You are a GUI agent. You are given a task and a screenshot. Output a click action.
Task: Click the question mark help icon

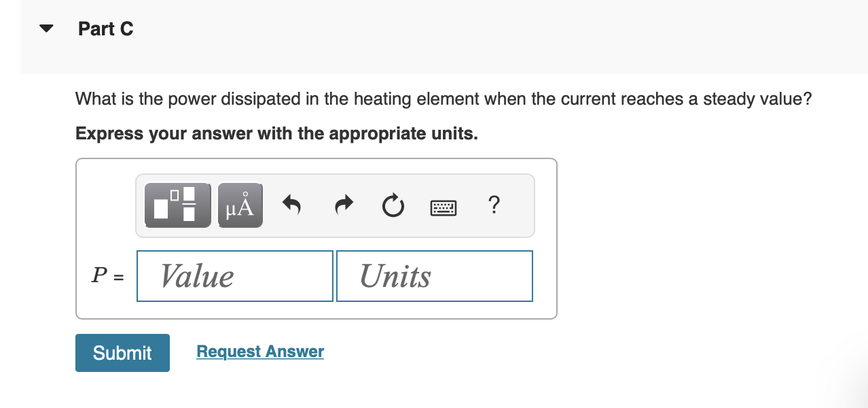click(494, 205)
